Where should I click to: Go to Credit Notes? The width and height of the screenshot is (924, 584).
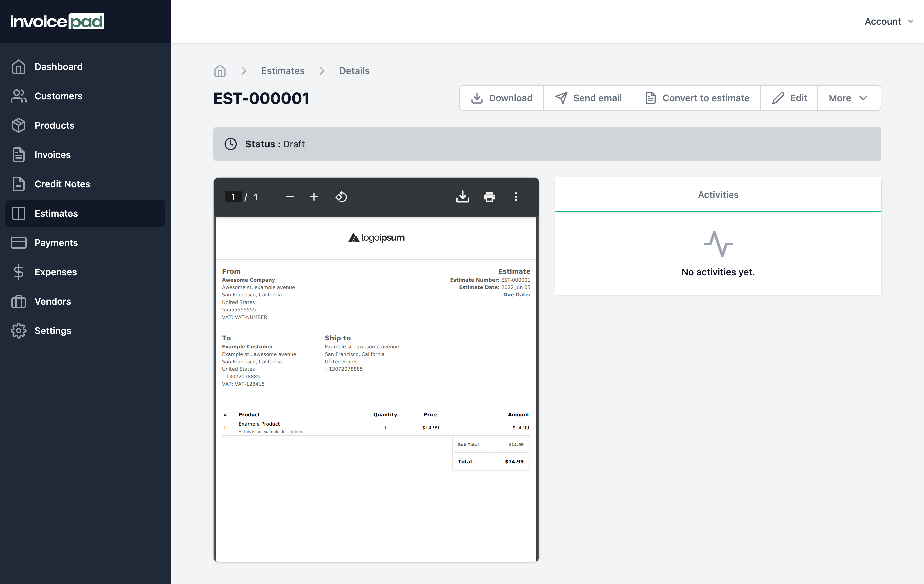tap(85, 184)
